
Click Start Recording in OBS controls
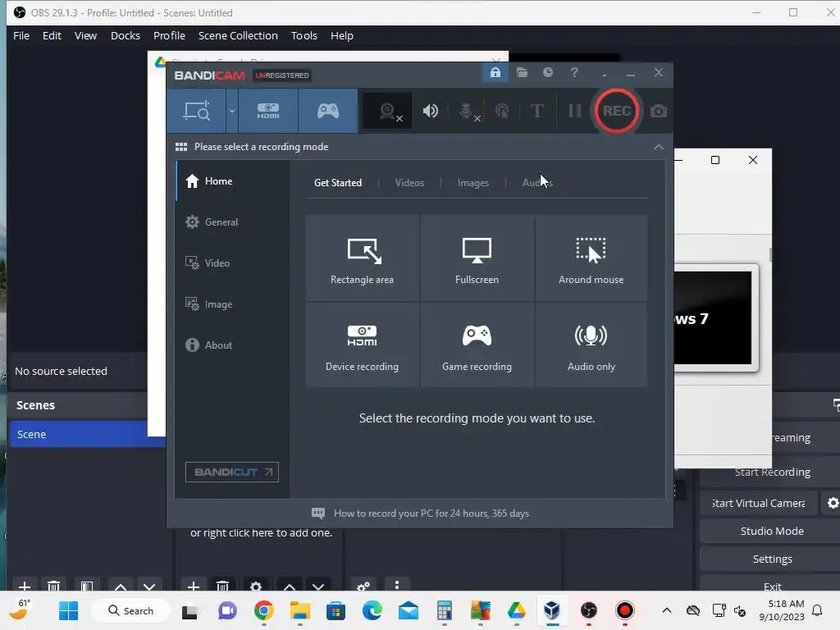772,472
